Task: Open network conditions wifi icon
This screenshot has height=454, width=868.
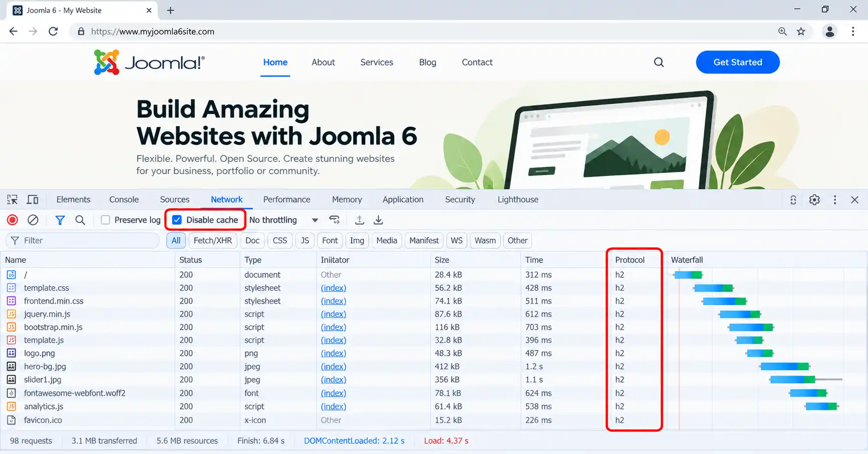Action: tap(335, 220)
